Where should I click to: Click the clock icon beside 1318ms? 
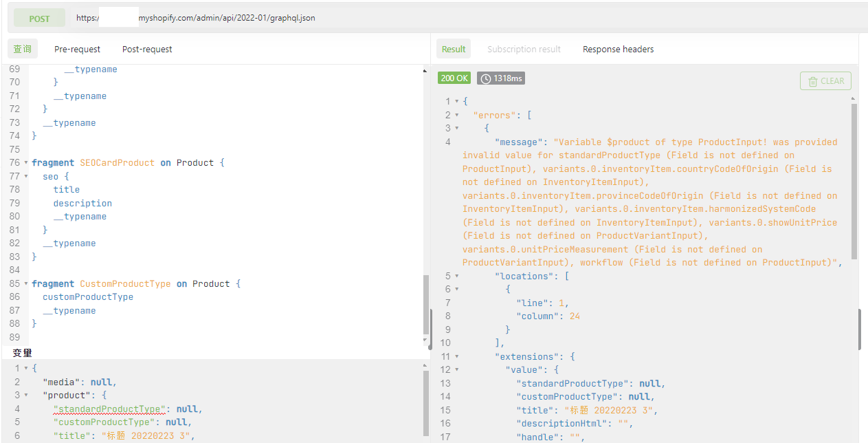coord(486,78)
